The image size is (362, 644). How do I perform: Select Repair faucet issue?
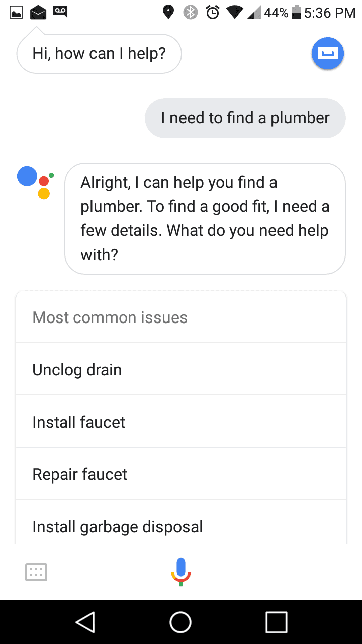click(181, 474)
